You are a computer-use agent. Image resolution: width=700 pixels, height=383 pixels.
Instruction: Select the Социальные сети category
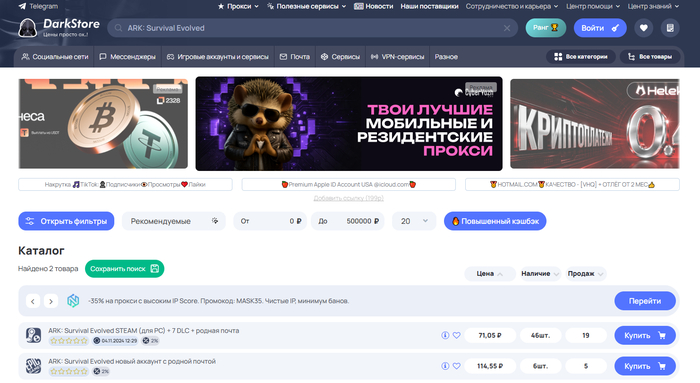tap(55, 57)
